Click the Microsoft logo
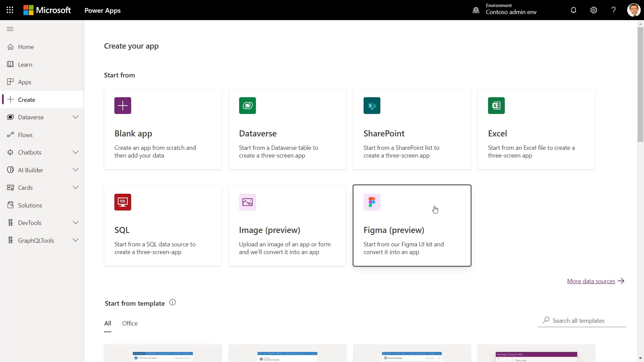 tap(47, 10)
